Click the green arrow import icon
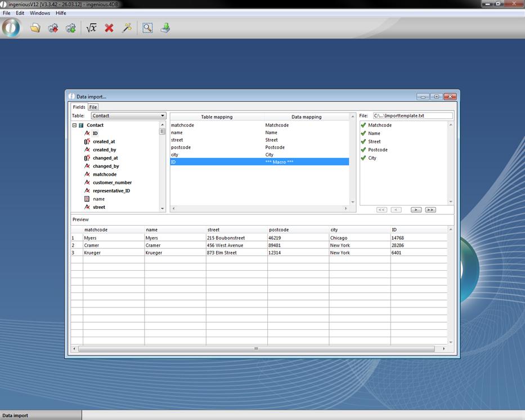Image resolution: width=525 pixels, height=420 pixels. click(165, 28)
